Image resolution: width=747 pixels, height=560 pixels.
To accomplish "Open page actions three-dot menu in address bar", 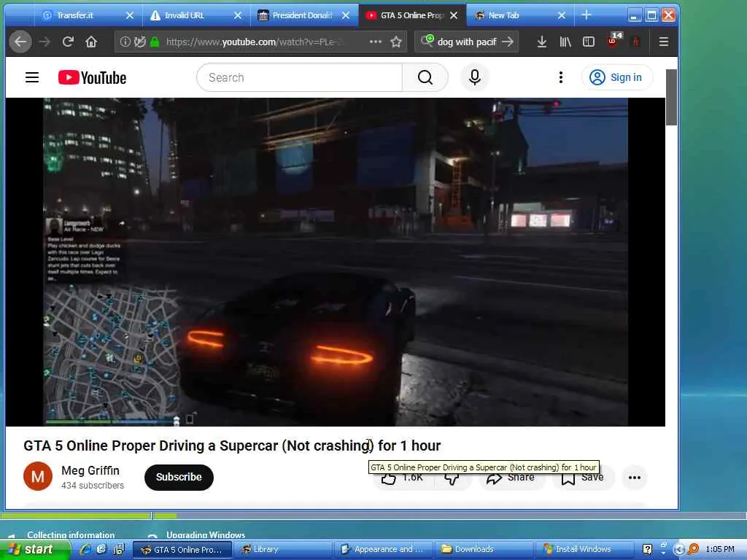I will 376,42.
